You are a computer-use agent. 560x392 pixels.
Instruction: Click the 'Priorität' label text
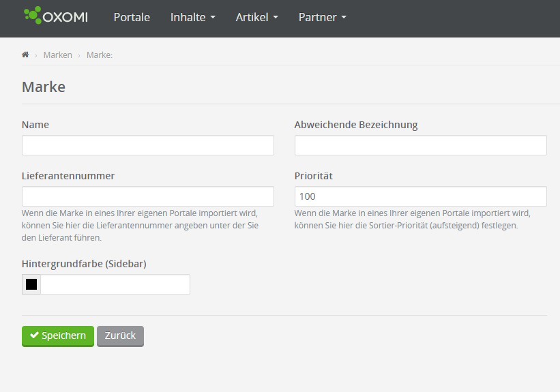click(314, 176)
